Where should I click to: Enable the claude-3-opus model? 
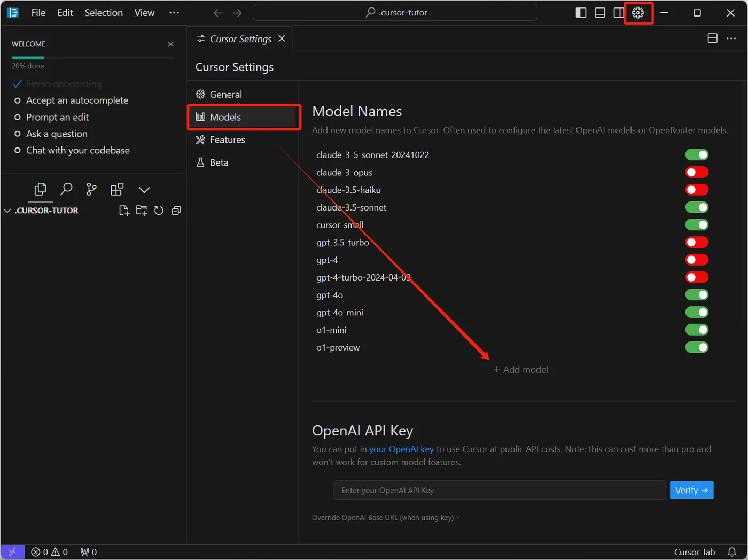(697, 173)
